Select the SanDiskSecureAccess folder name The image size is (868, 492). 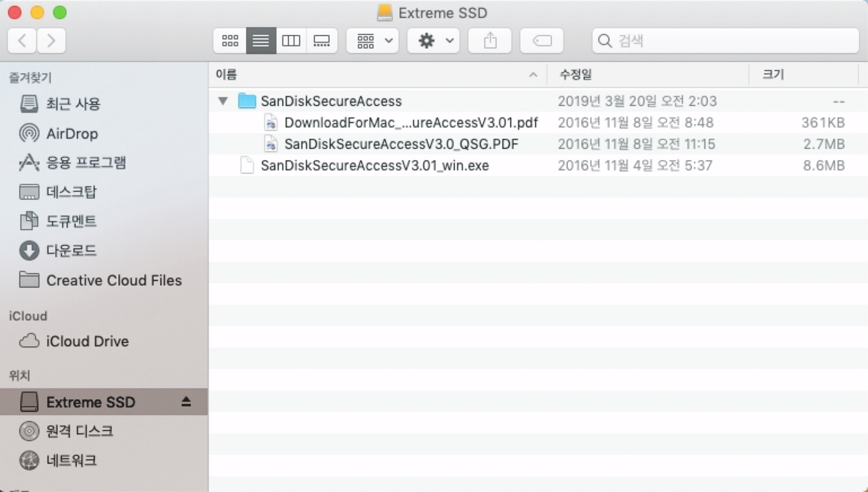[x=331, y=101]
